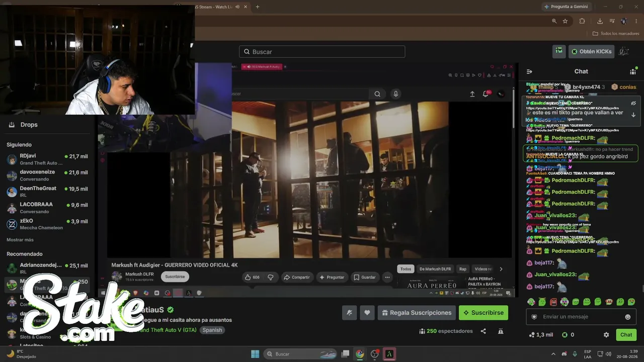Open Chrome zoom magnifier icon

point(554,21)
